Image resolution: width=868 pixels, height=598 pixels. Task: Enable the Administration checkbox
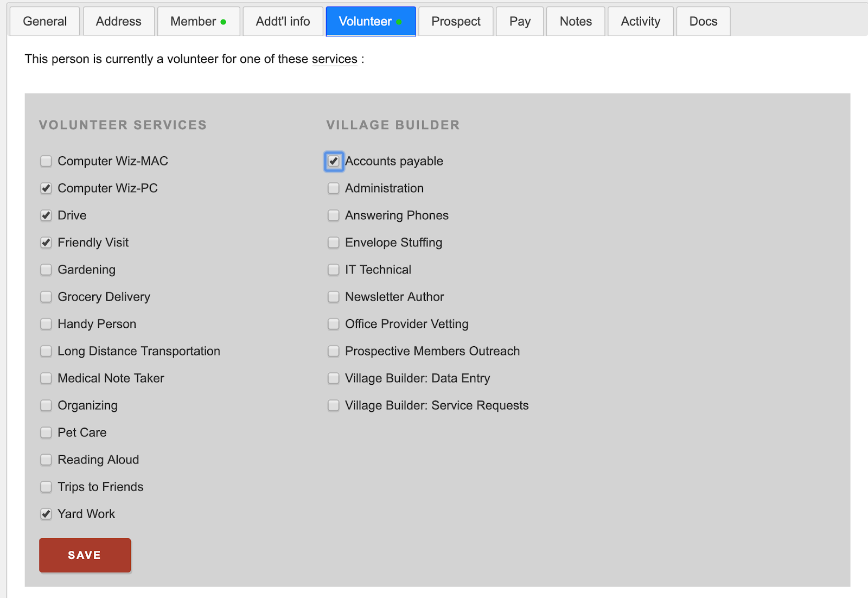pyautogui.click(x=333, y=188)
